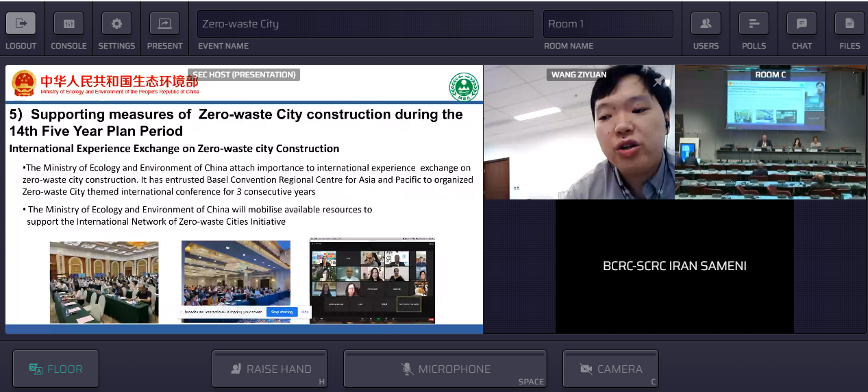
Task: Open the Users list
Action: coord(706,24)
